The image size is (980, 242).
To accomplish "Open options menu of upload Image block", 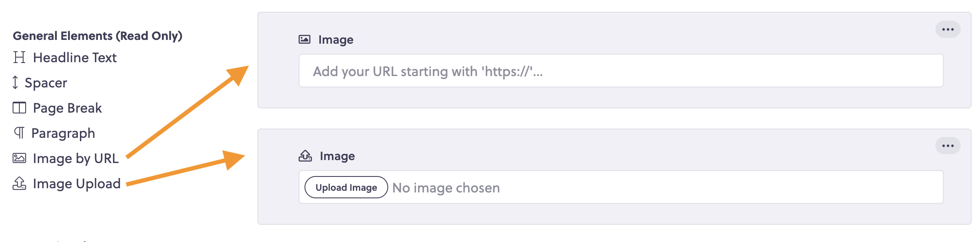I will click(x=948, y=146).
